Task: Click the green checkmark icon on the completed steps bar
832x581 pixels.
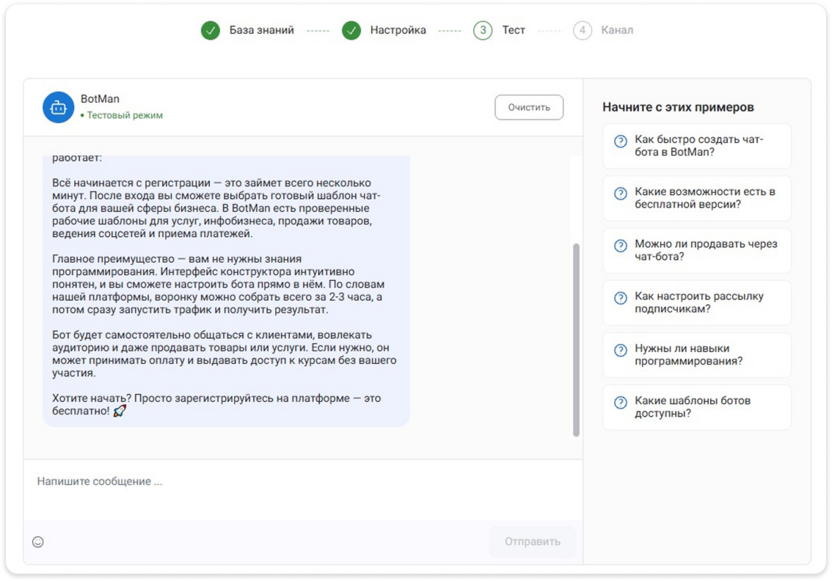Action: point(209,30)
